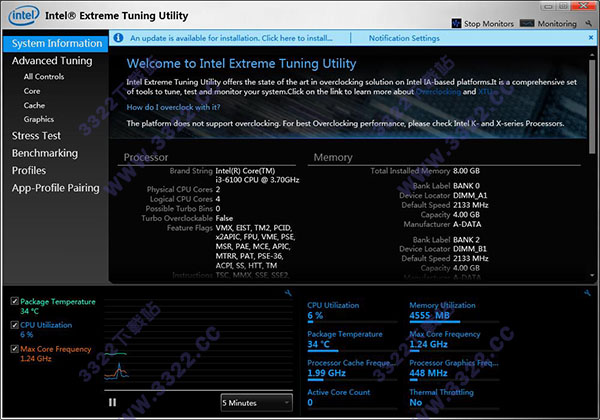Click the scrollbar down arrow
Viewport: 600px width, 420px height.
pyautogui.click(x=592, y=275)
